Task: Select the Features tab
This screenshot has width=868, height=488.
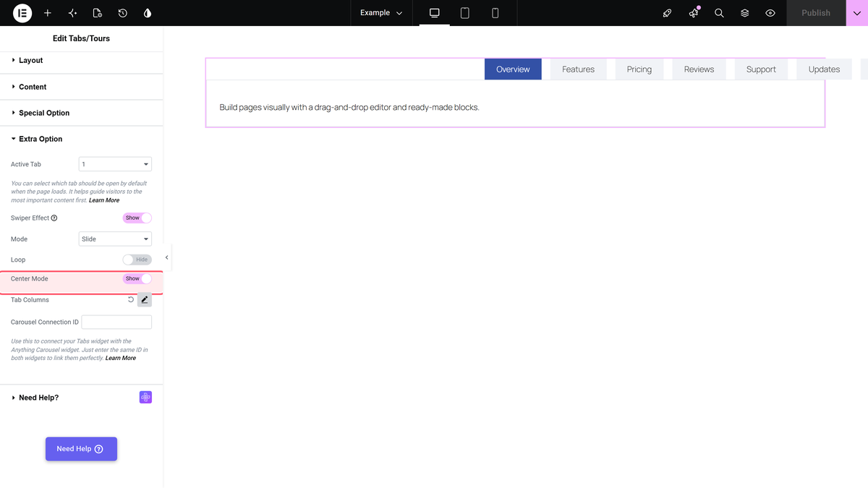Action: click(578, 69)
